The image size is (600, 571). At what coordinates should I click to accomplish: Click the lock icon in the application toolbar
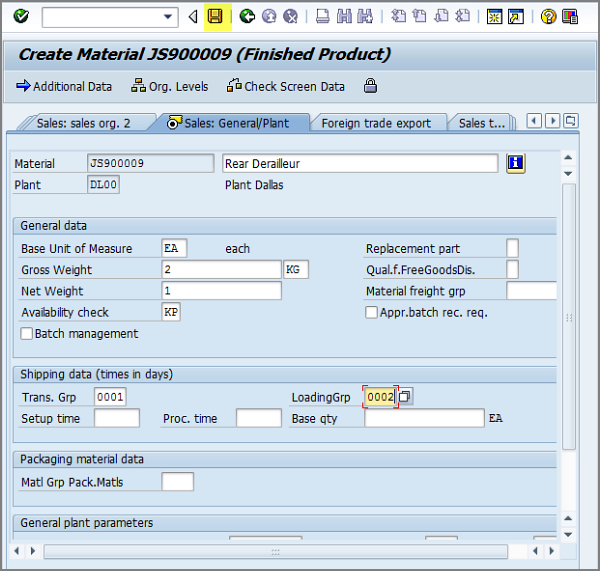pos(370,86)
